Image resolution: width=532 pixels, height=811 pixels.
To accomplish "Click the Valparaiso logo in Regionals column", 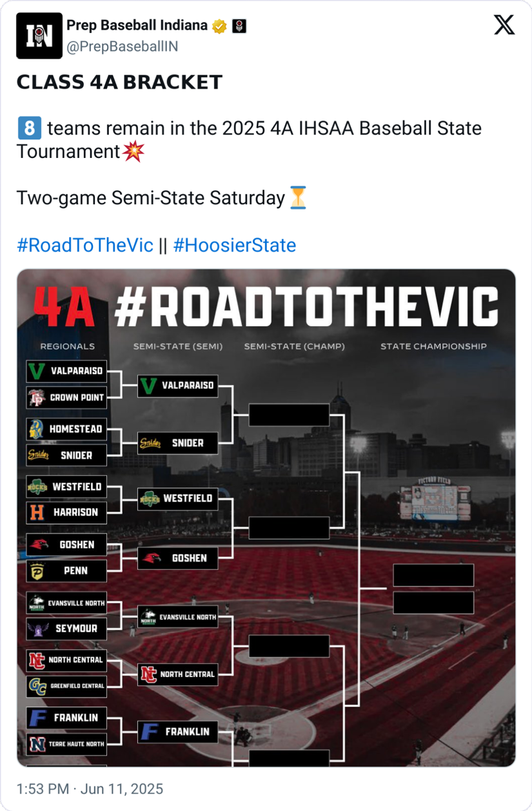I will point(37,371).
